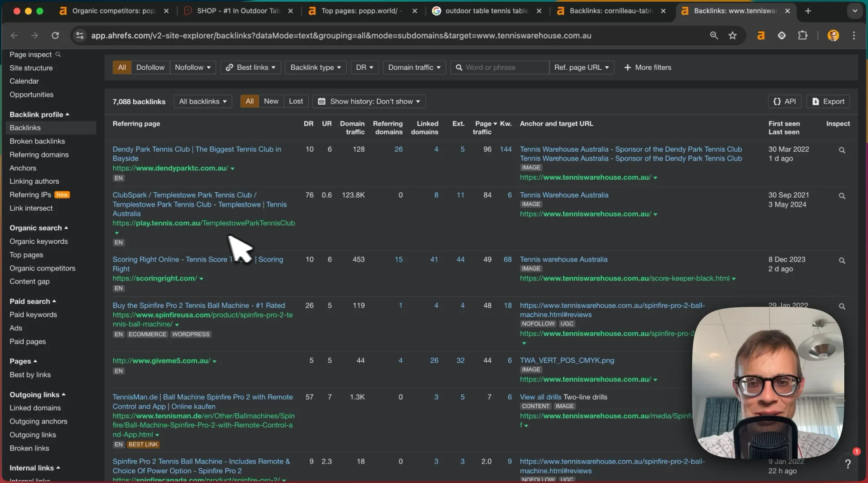The width and height of the screenshot is (868, 483).
Task: Open the Ahrefs extension icon in toolbar
Action: coord(761,35)
